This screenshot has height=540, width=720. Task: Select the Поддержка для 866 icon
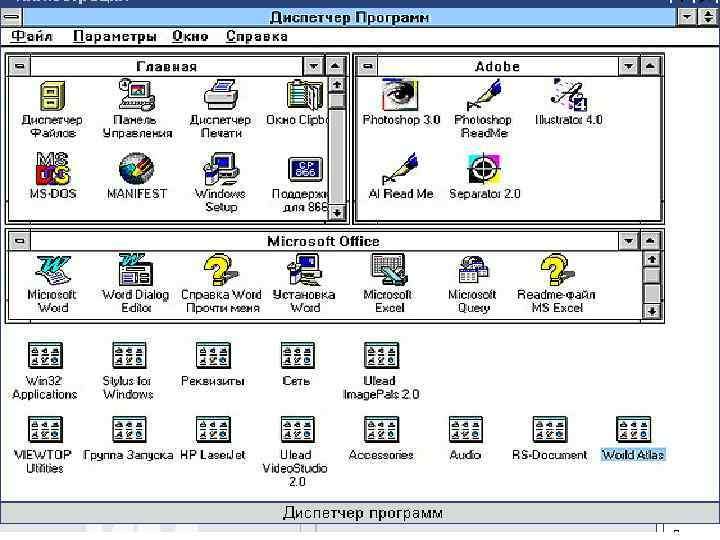tap(305, 169)
